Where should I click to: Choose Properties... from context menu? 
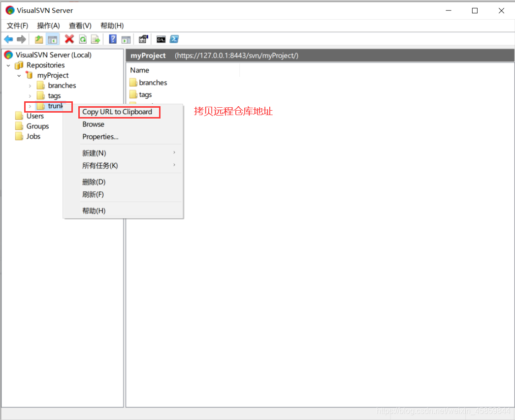(123, 137)
